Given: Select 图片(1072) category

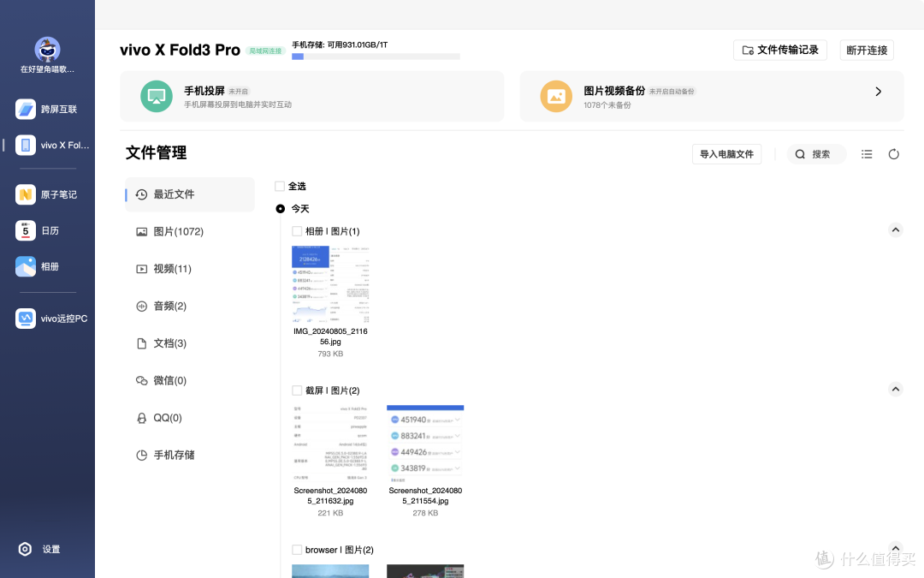Looking at the screenshot, I should pos(190,232).
